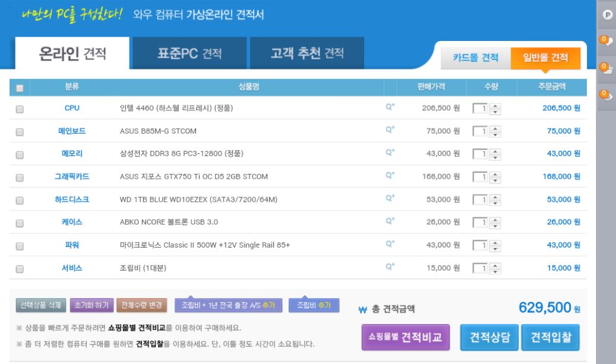Click product name ASUS B85M-G STCOM

[158, 131]
